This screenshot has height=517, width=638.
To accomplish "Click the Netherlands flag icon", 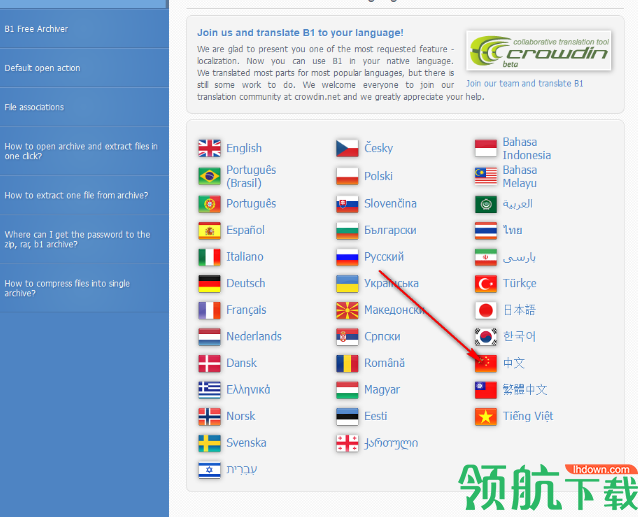I will [x=209, y=337].
